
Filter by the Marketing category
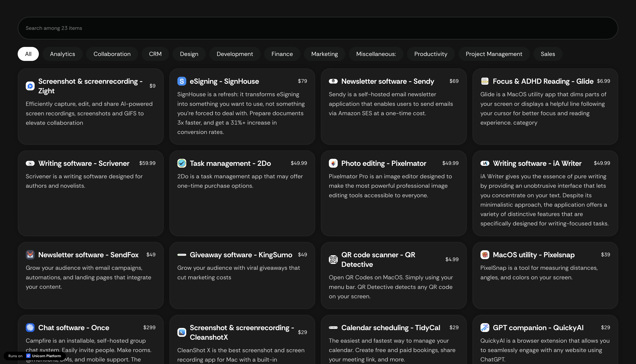[324, 54]
